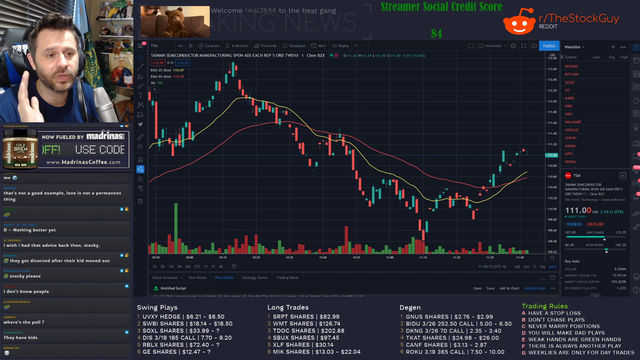This screenshot has height=360, width=640.
Task: Open the Indicators menu
Action: pos(237,46)
